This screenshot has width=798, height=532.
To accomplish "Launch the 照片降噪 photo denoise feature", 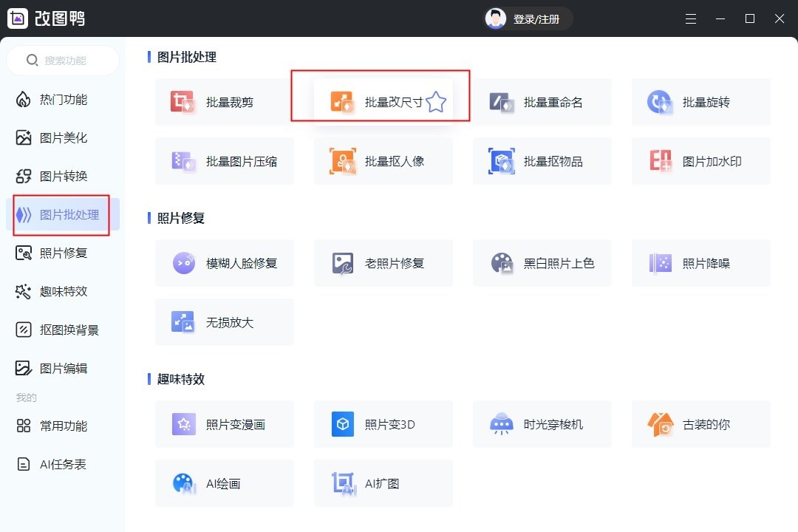I will (700, 262).
